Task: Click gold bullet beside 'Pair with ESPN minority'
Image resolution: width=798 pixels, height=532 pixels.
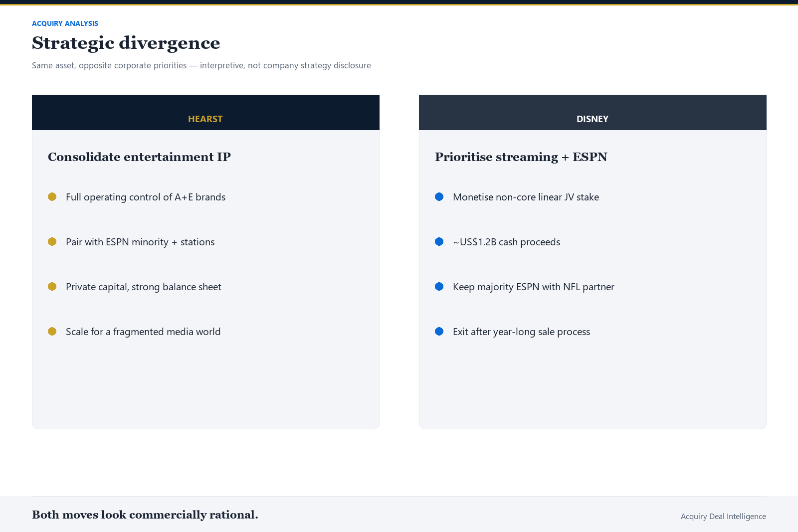Action: 52,242
